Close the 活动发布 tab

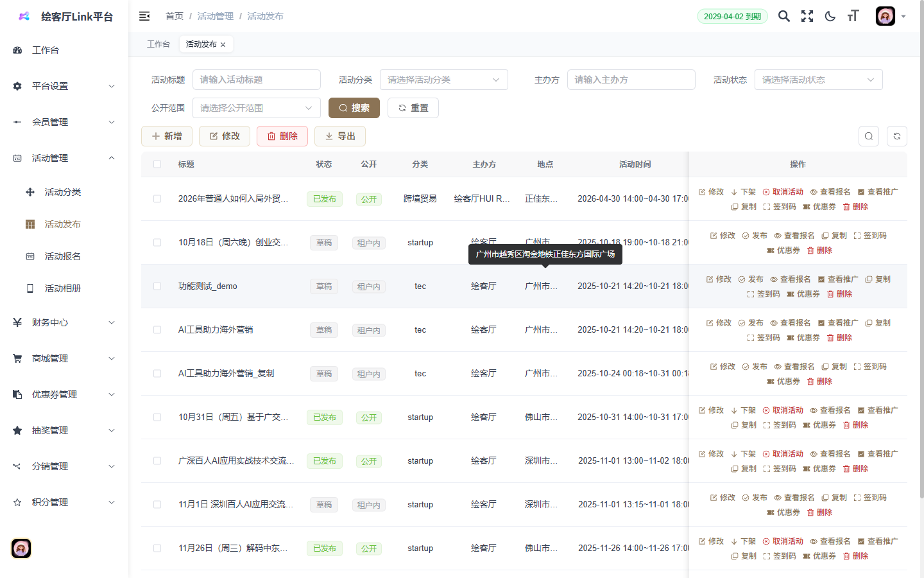[223, 44]
